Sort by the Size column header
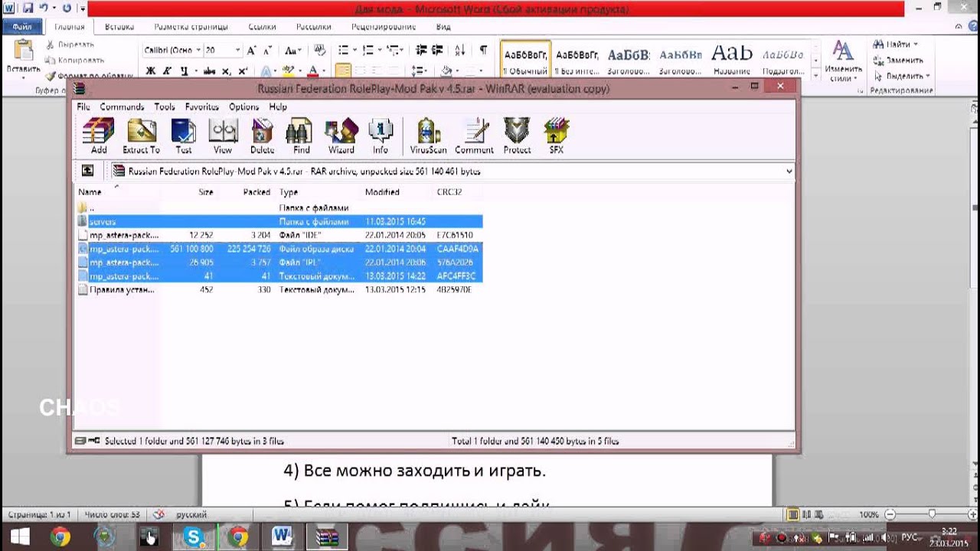980x551 pixels. (206, 192)
